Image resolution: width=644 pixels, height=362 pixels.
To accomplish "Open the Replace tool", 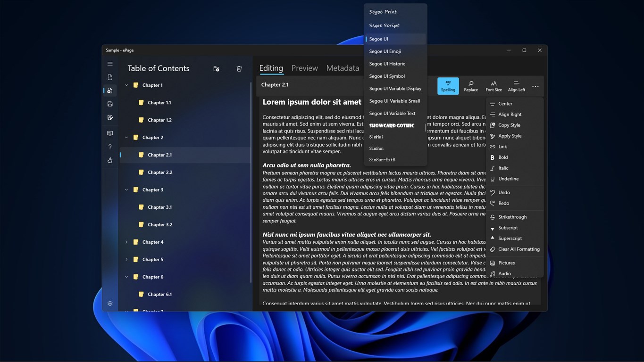I will coord(471,86).
